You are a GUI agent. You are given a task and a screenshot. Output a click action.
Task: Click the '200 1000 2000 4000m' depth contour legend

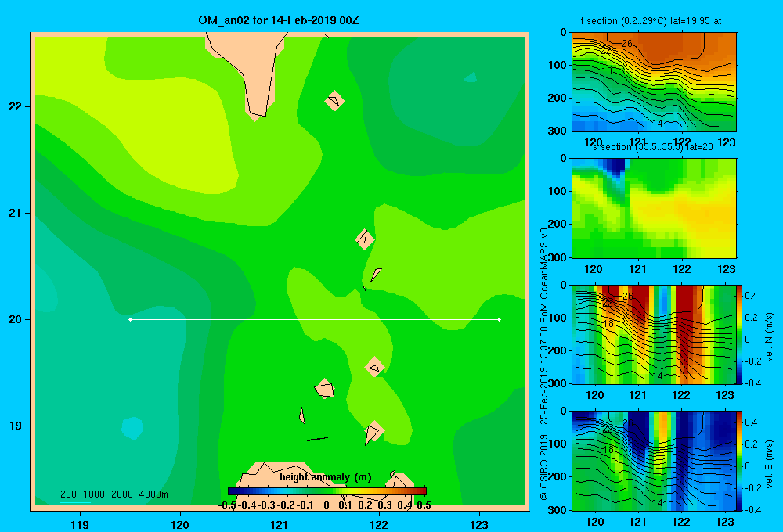[x=114, y=494]
